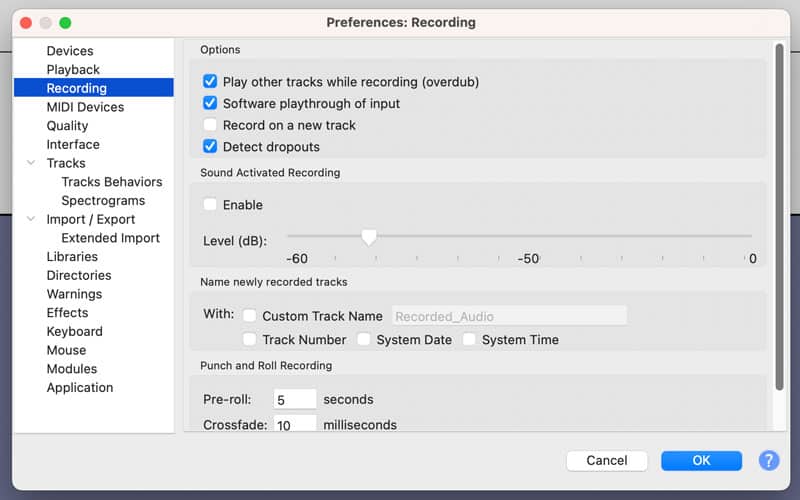Open the Keyboard preferences category
The width and height of the screenshot is (800, 500).
(x=74, y=332)
